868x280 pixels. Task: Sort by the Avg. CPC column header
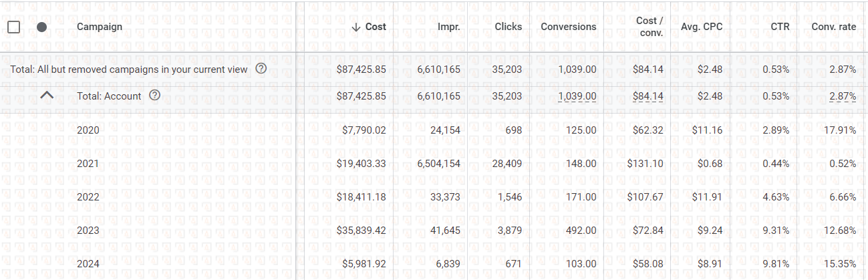703,27
